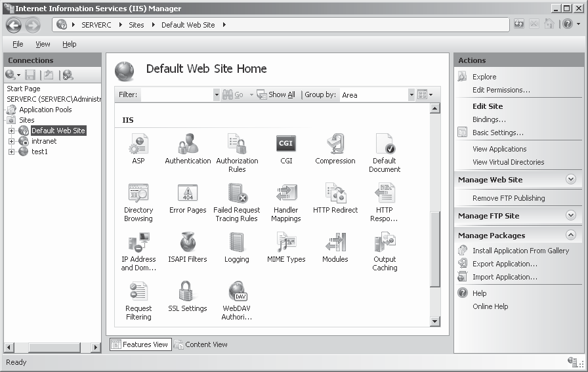The height and width of the screenshot is (372, 588).
Task: Open the MIME Types feature
Action: point(286,247)
